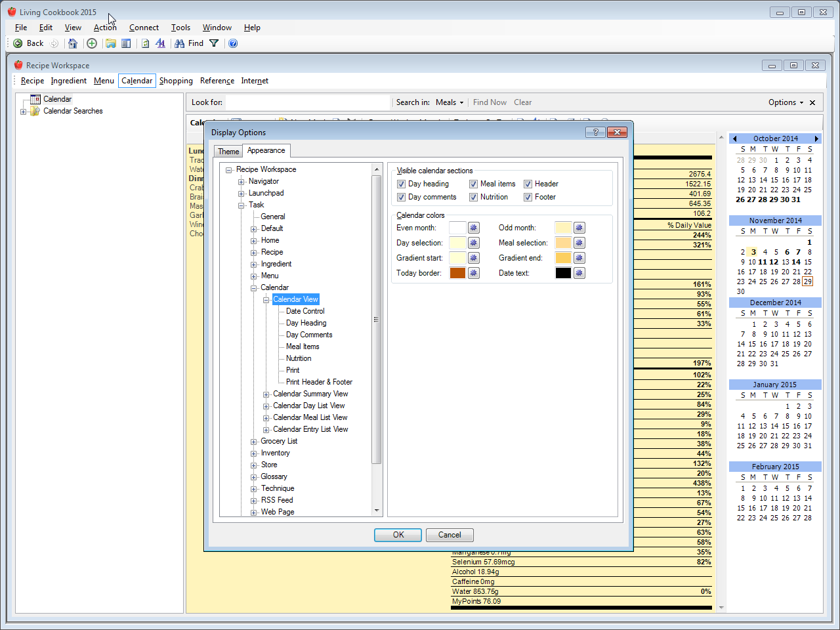Screen dimensions: 840x630
Task: Switch to the Shopping workspace tab
Action: tap(176, 81)
